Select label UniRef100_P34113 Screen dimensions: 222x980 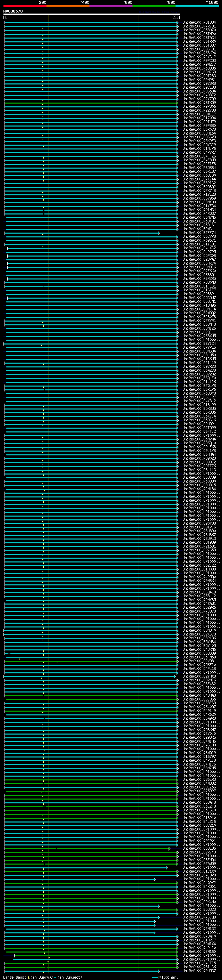(199, 470)
